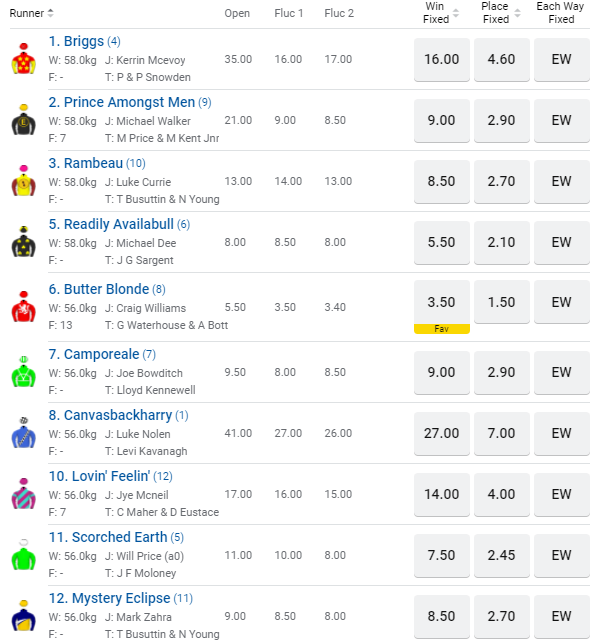Pick Each Way bet for Rambeau
This screenshot has height=644, width=605.
click(x=561, y=181)
